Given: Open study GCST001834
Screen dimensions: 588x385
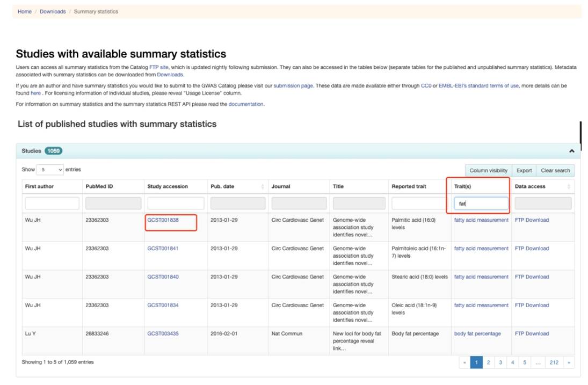Looking at the screenshot, I should [163, 306].
